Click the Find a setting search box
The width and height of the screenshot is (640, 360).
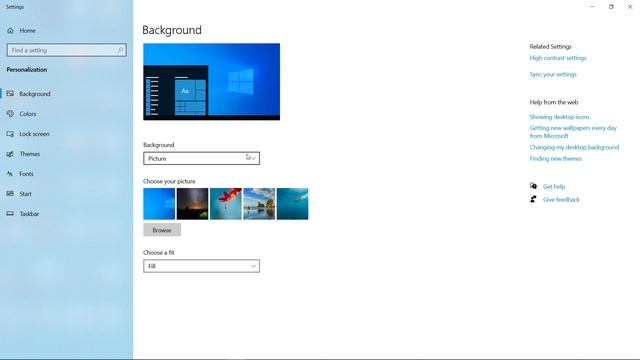point(67,50)
